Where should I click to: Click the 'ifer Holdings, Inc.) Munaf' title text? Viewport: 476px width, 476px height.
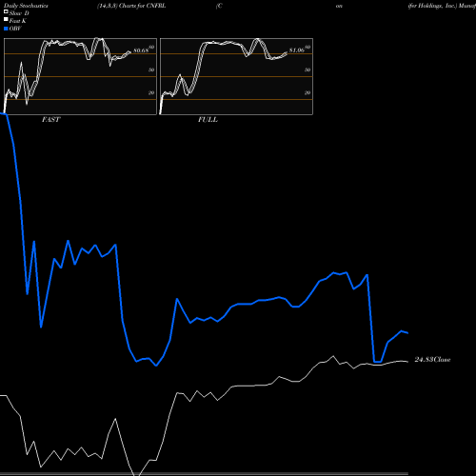click(442, 6)
